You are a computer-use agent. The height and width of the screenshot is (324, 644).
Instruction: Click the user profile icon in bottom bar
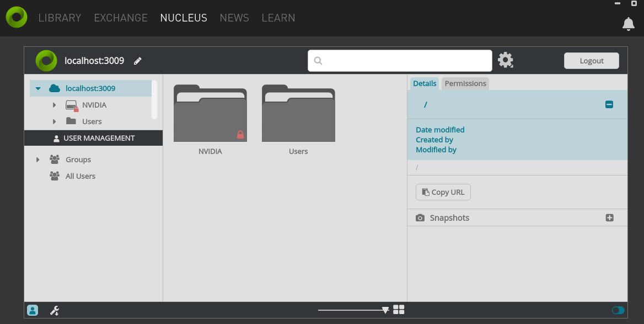point(33,310)
